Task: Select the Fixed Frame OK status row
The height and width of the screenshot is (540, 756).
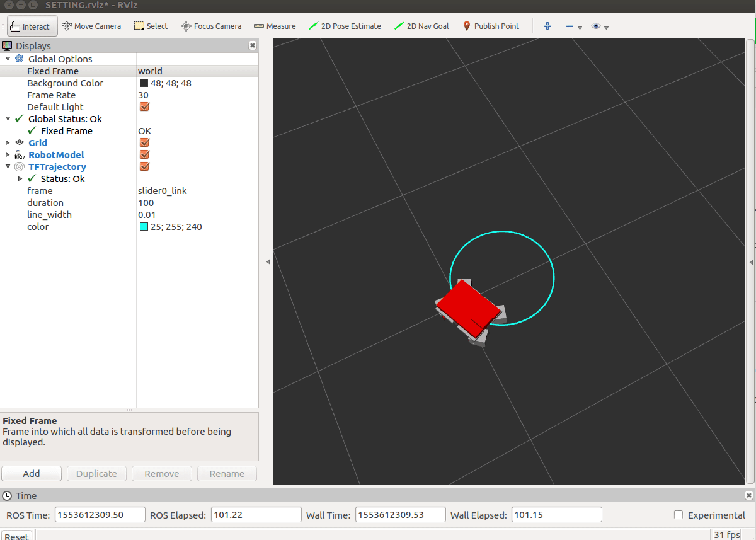Action: 129,130
